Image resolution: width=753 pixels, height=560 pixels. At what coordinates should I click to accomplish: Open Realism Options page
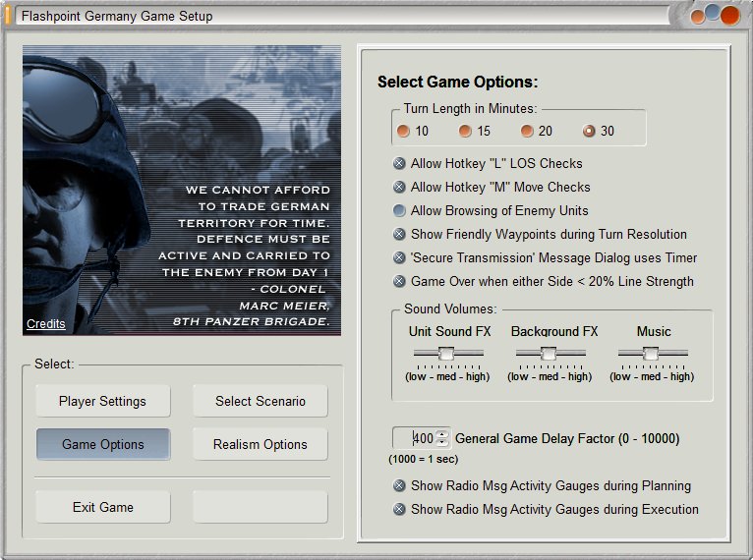click(261, 444)
